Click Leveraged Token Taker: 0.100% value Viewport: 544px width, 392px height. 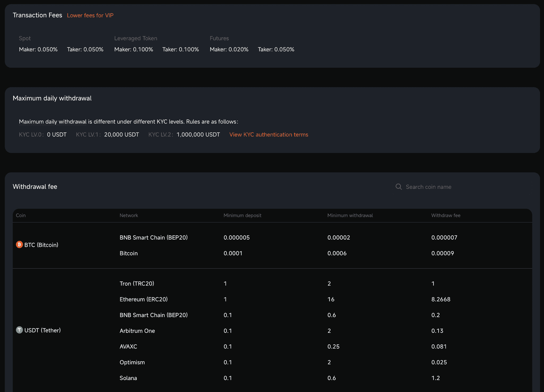181,49
